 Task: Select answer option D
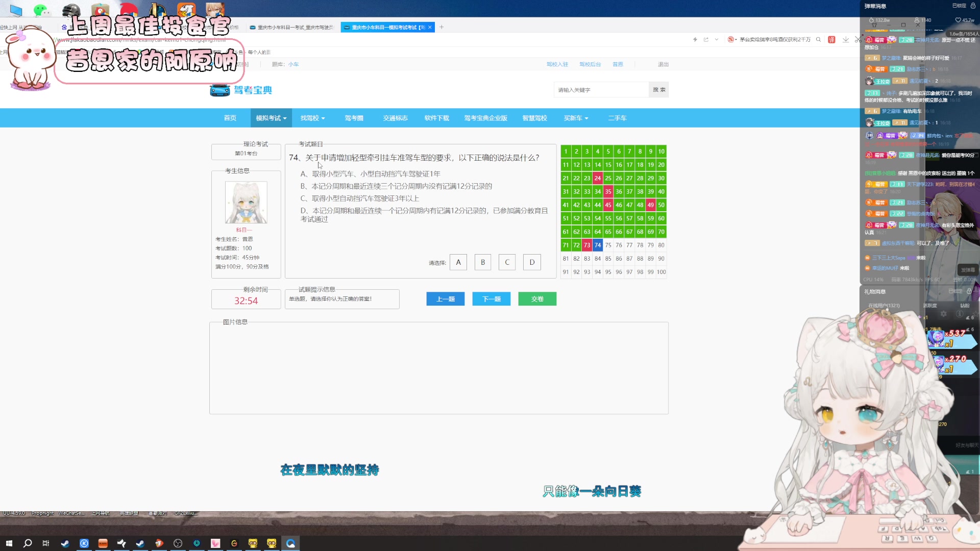[x=532, y=262]
